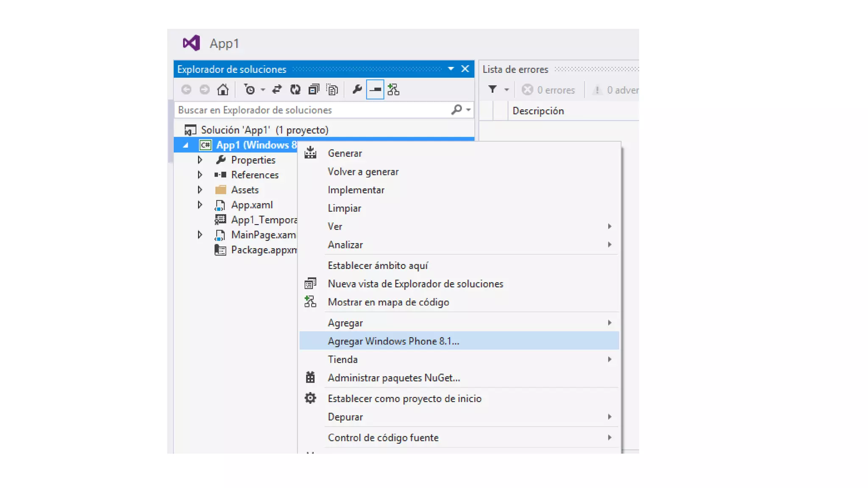The image size is (868, 488).
Task: Click the Show All Files icon
Action: click(332, 90)
